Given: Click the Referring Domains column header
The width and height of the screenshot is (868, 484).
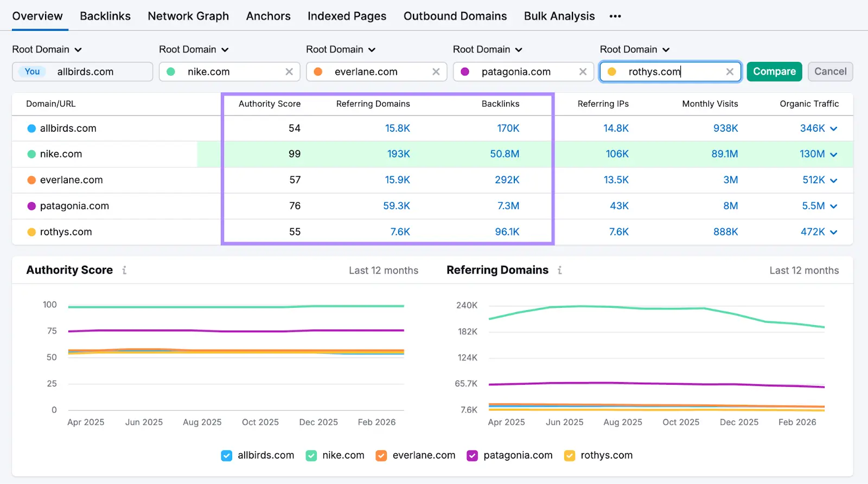Looking at the screenshot, I should [373, 104].
